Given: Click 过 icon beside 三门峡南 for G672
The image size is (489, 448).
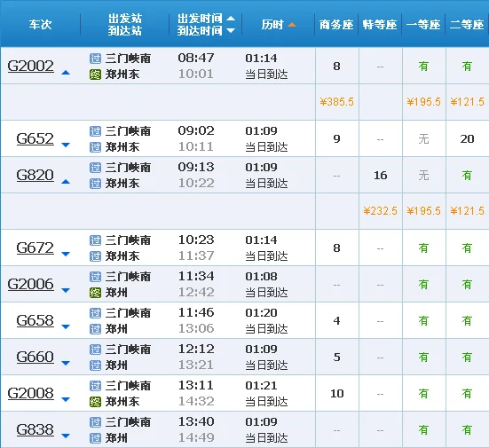Looking at the screenshot, I should tap(96, 240).
